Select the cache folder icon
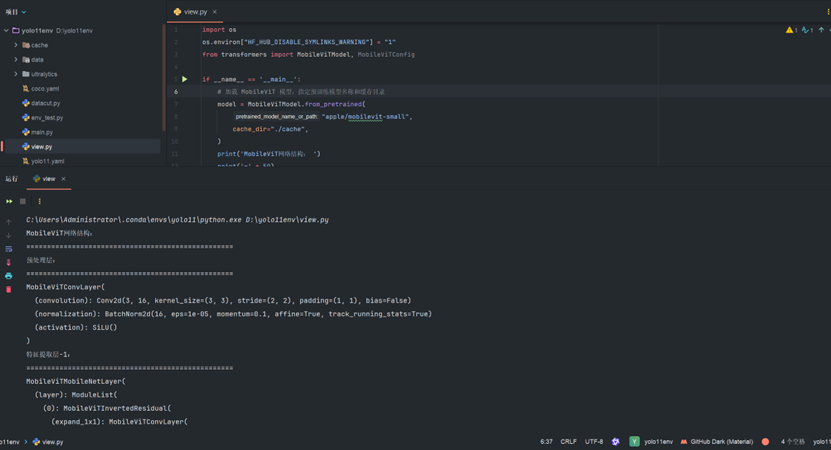Viewport: 831px width, 450px height. 25,45
